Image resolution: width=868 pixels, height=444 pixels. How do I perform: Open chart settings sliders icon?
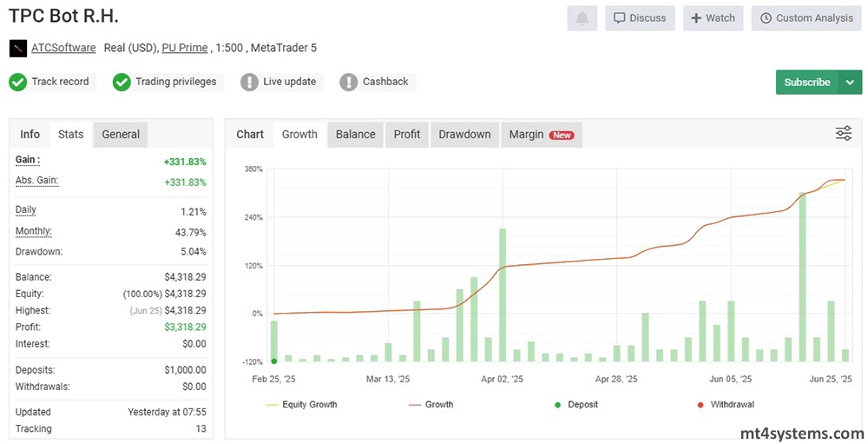tap(843, 133)
